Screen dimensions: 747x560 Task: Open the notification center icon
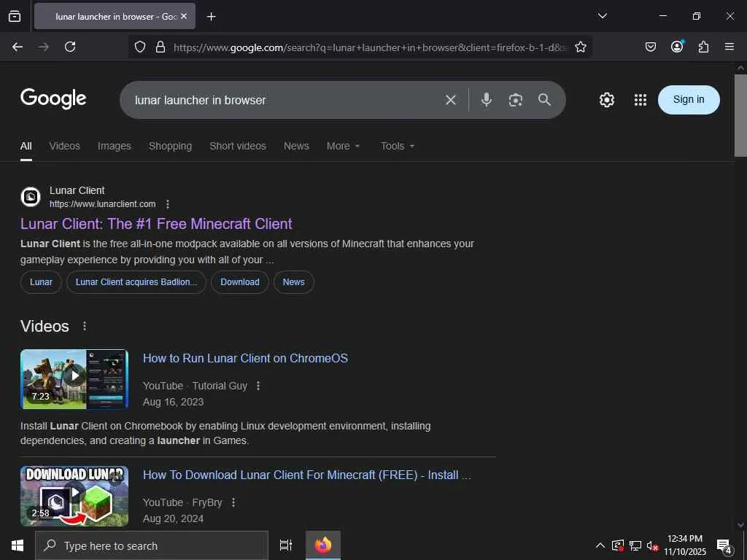[724, 547]
